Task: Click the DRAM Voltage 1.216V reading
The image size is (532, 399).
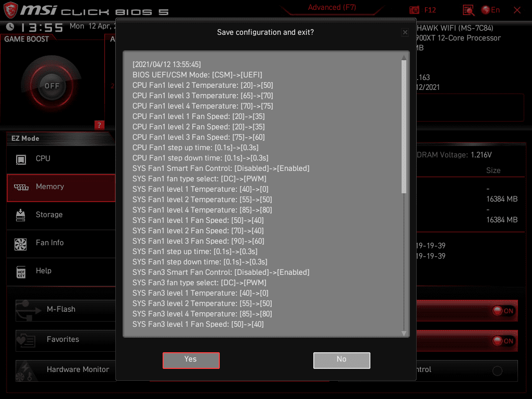Action: (x=454, y=155)
